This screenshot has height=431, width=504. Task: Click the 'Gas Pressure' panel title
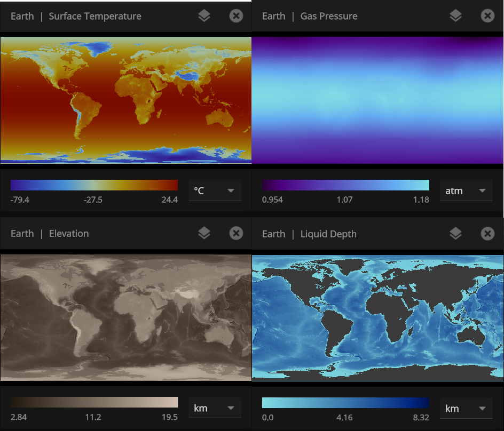pos(329,16)
